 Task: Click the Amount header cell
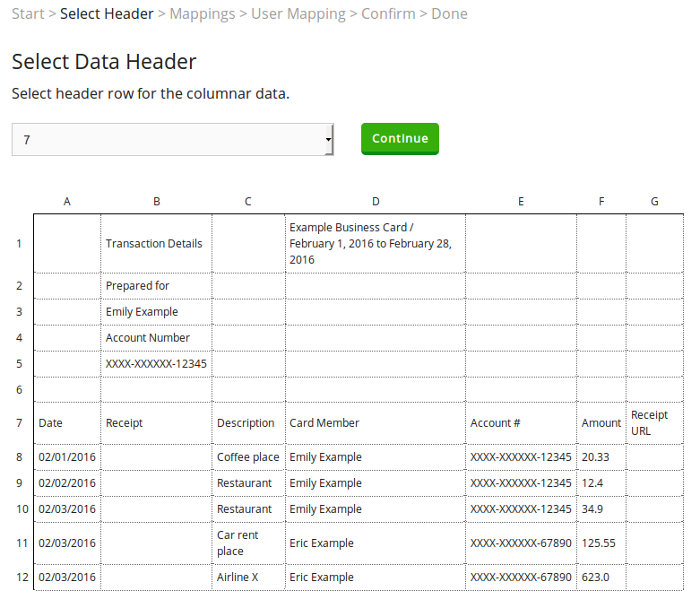click(x=601, y=423)
